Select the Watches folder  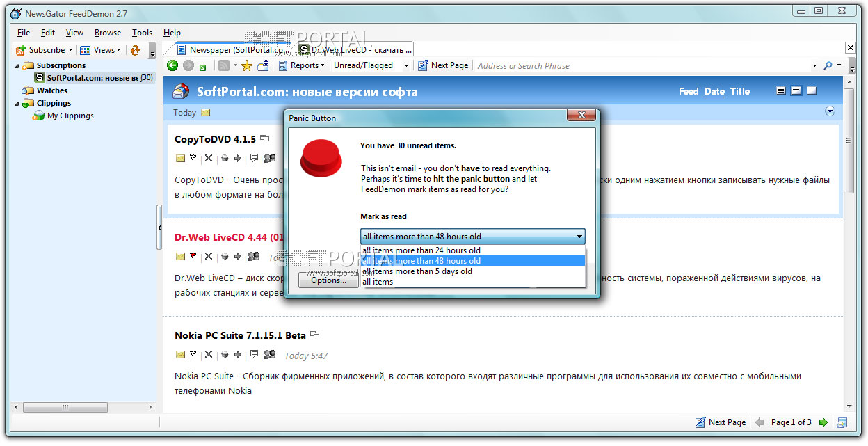point(52,90)
